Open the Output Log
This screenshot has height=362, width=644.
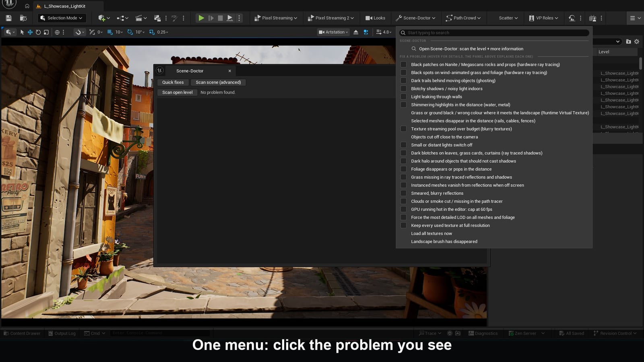click(x=62, y=333)
